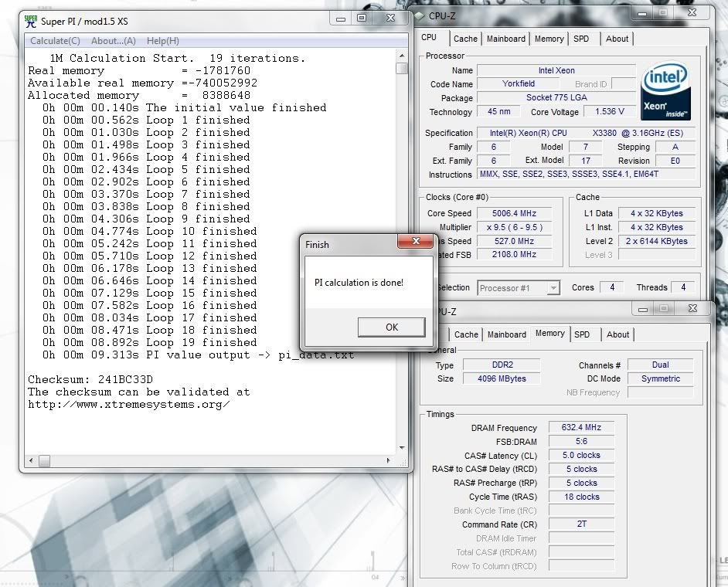
Task: Maximize the Super PI window
Action: pyautogui.click(x=361, y=19)
